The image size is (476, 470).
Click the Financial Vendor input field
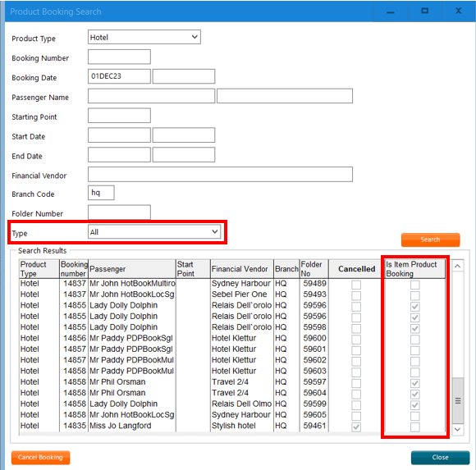click(x=220, y=174)
